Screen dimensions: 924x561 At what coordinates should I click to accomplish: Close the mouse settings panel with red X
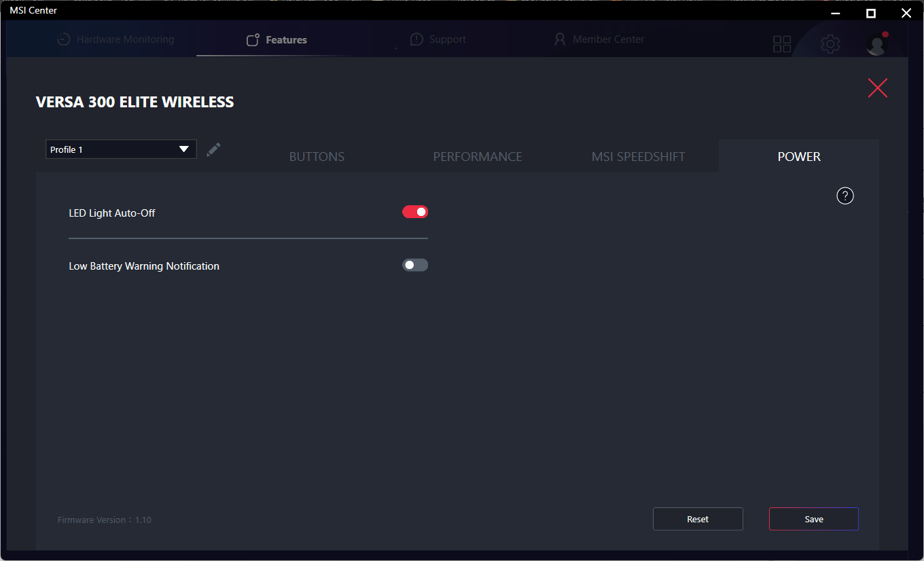[878, 88]
